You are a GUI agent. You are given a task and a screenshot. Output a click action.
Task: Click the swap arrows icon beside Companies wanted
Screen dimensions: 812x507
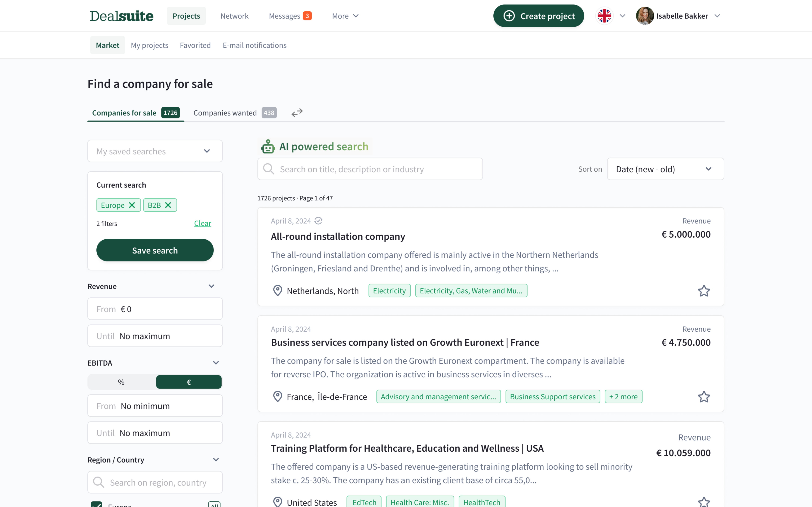coord(297,113)
